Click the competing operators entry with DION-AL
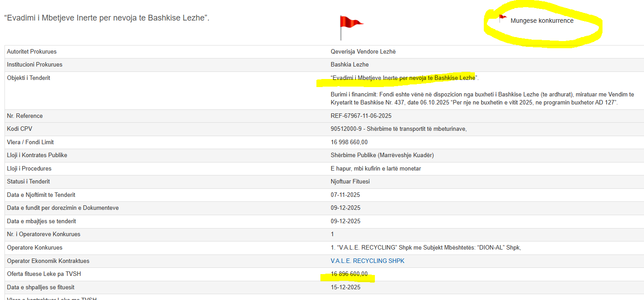This screenshot has width=644, height=300. click(426, 247)
